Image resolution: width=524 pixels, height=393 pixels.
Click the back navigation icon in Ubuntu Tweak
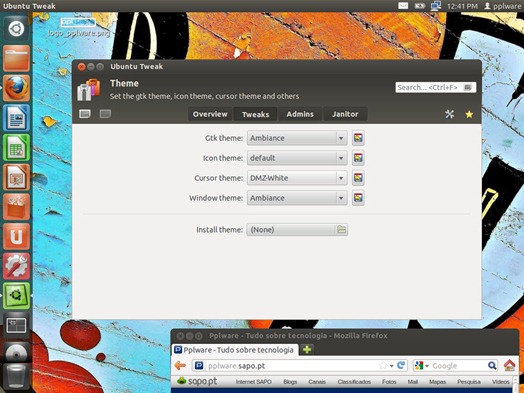(85, 114)
